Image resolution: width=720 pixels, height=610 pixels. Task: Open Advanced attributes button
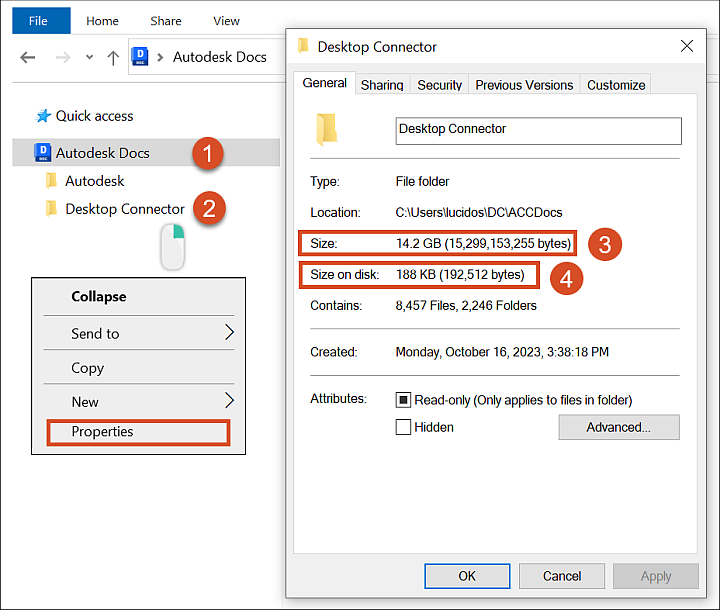tap(619, 427)
